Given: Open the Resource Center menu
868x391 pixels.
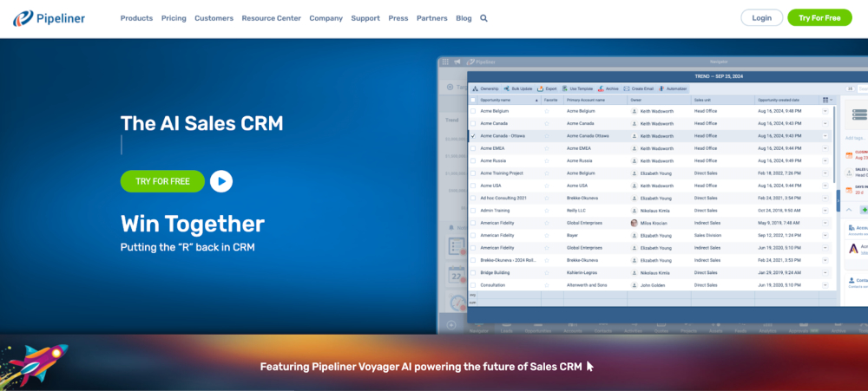Looking at the screenshot, I should coord(272,18).
